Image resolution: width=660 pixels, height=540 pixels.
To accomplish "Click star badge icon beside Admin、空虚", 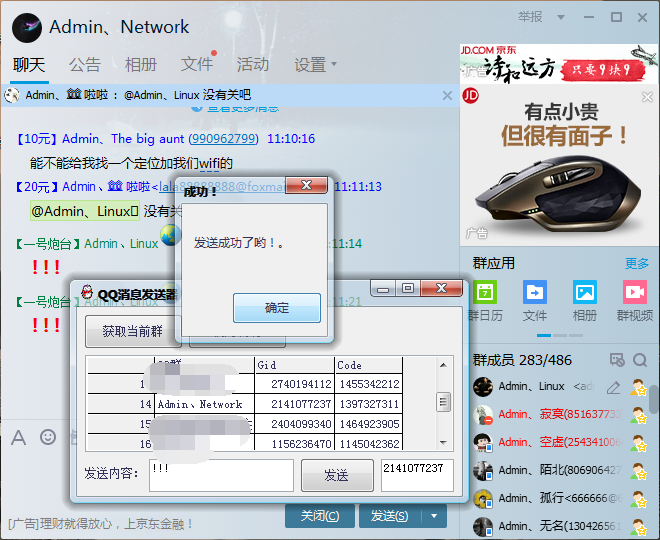I will pos(638,443).
